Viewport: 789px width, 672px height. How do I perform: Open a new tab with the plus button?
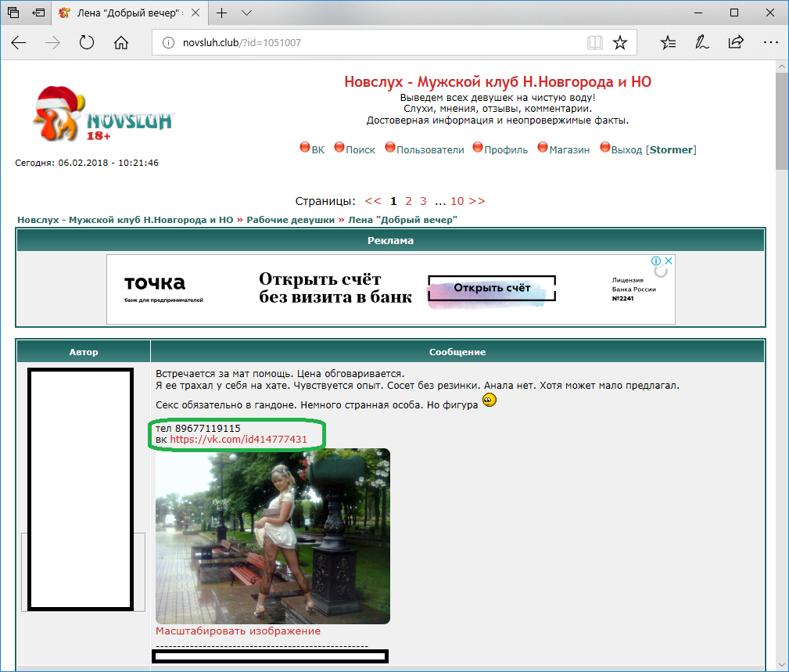222,13
